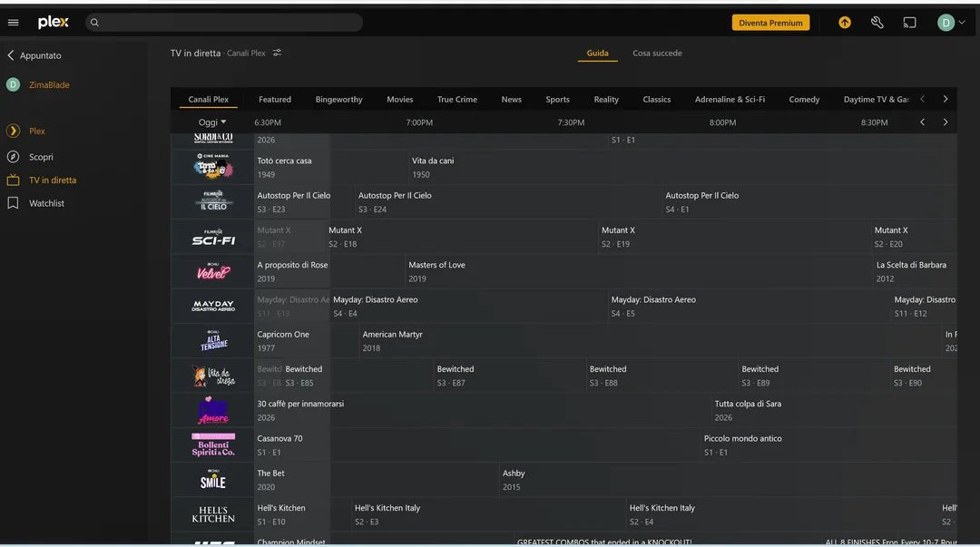Open FilmRise Sci-Fi channel logo

(213, 236)
